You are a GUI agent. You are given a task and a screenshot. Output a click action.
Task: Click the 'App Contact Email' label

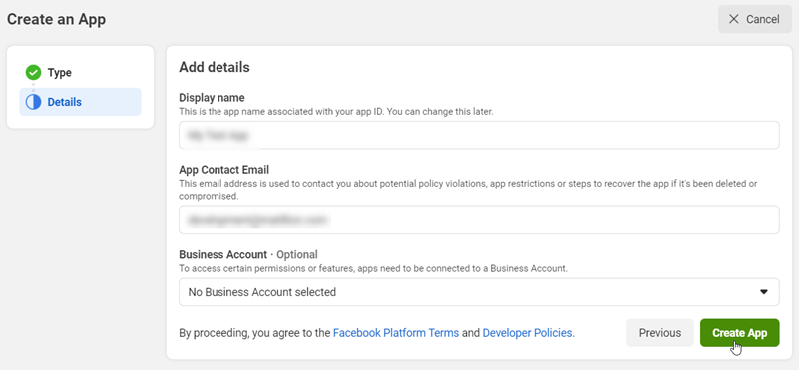pos(224,170)
